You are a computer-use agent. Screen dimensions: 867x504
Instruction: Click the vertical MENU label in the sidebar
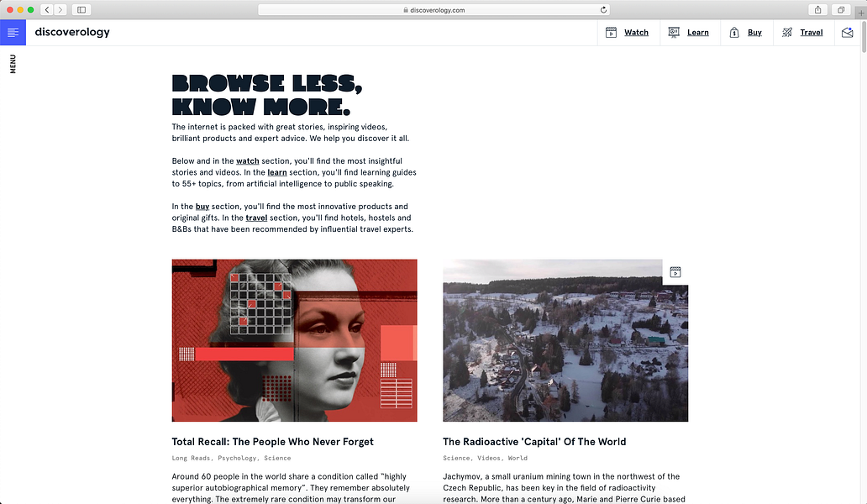[13, 64]
